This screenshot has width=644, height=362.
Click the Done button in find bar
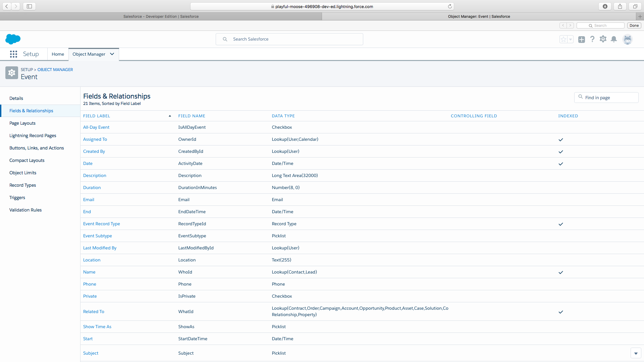click(x=634, y=25)
